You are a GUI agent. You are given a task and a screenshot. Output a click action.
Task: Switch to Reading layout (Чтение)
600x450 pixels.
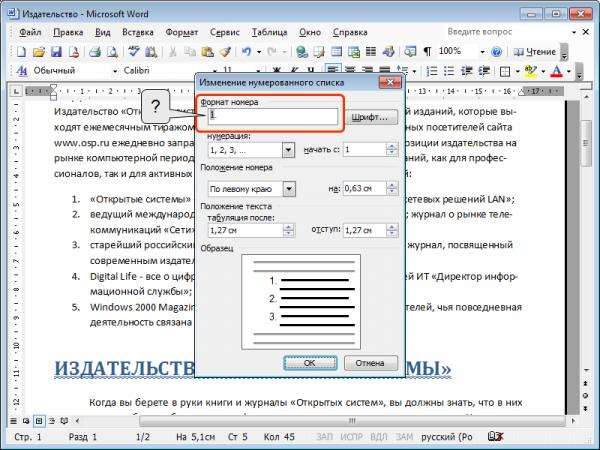coord(535,52)
